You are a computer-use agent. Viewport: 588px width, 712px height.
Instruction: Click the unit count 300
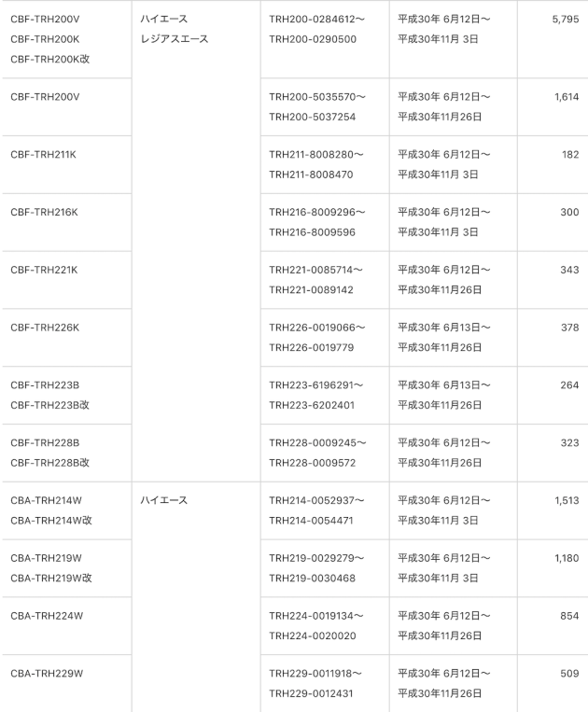569,212
